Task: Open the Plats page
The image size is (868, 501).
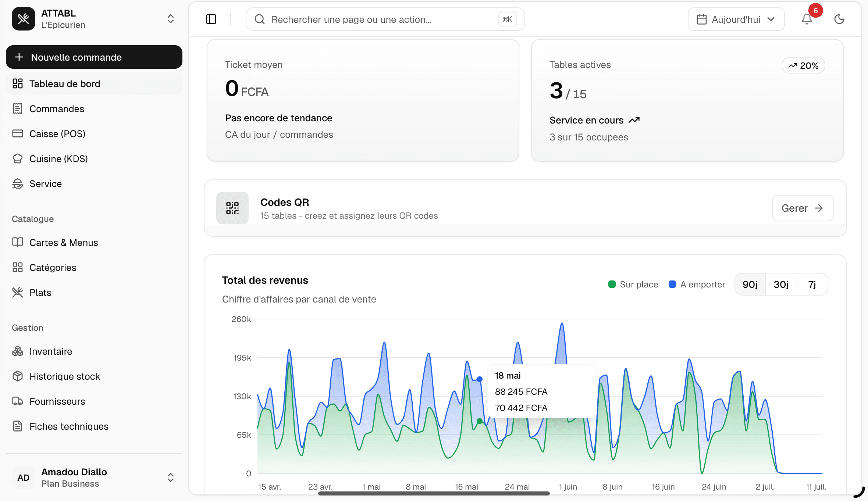Action: point(94,293)
